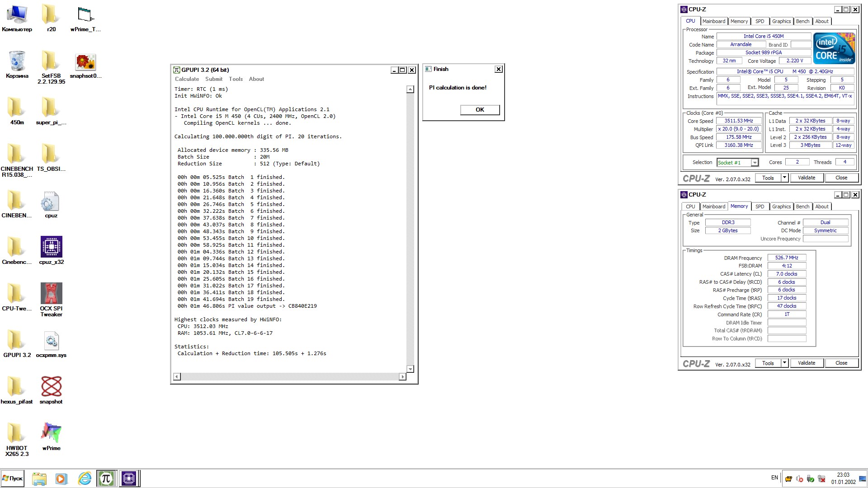Open the Cinebenc... folder
The image size is (868, 488).
tap(17, 251)
